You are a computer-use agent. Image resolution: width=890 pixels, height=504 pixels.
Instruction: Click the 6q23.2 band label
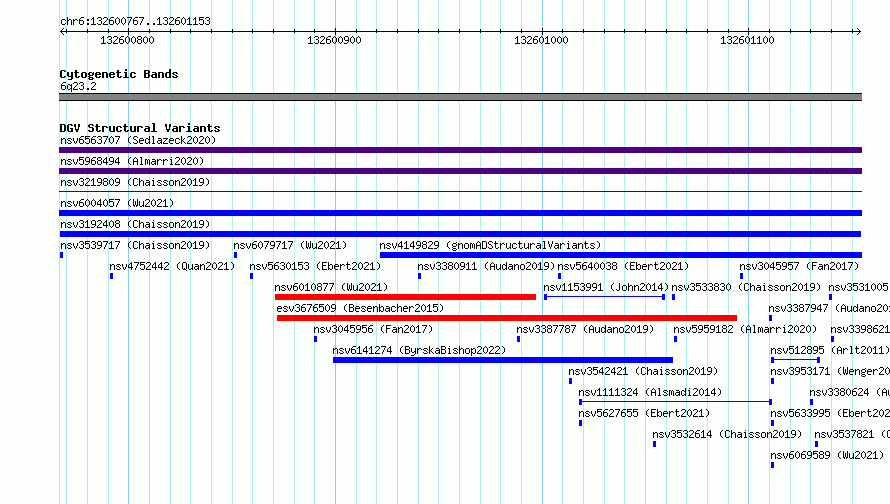click(x=78, y=86)
